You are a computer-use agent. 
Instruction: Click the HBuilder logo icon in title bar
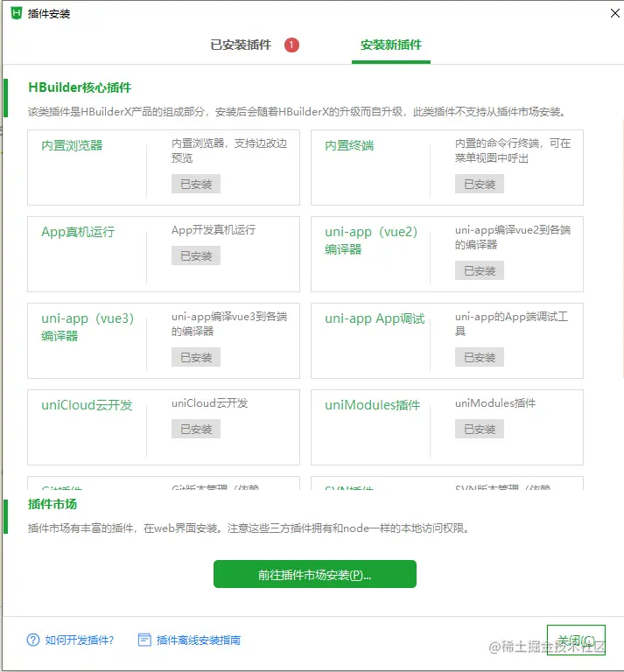17,13
